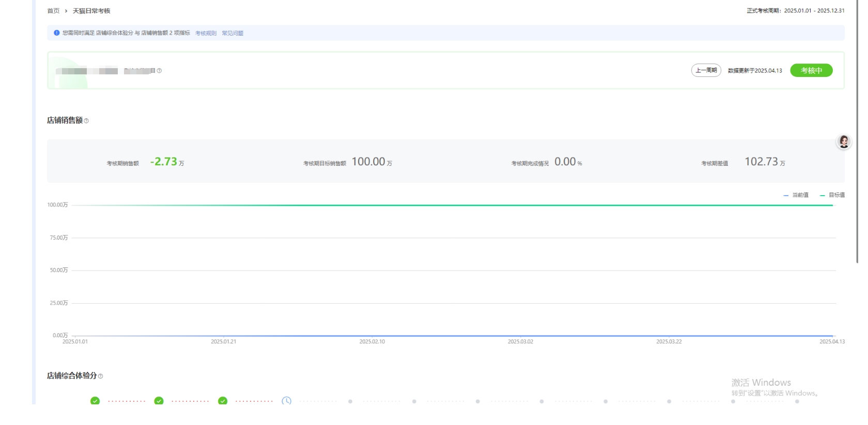This screenshot has width=868, height=425.
Task: Toggle 当前值 series in chart legend
Action: (796, 195)
